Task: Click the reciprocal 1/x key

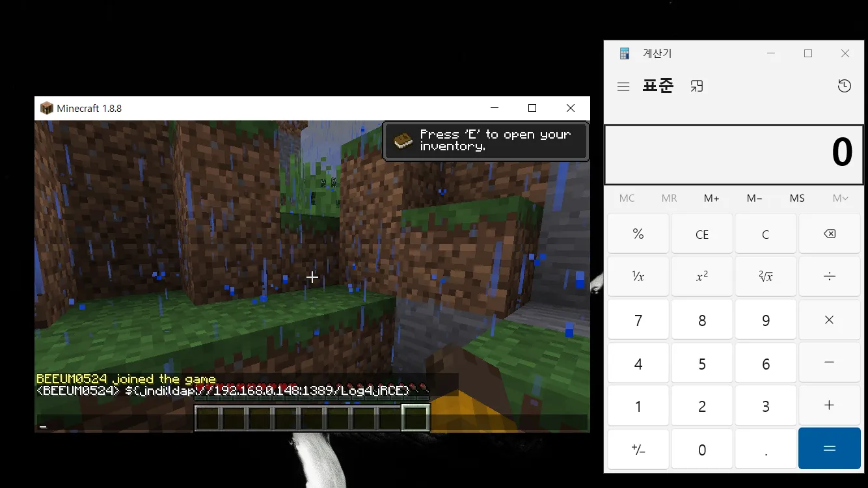Action: (x=638, y=277)
